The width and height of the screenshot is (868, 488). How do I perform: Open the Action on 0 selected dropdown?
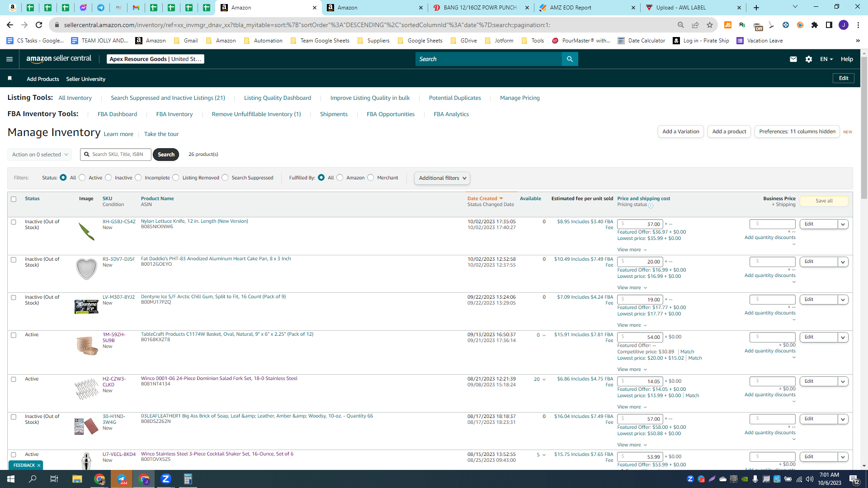click(x=40, y=155)
